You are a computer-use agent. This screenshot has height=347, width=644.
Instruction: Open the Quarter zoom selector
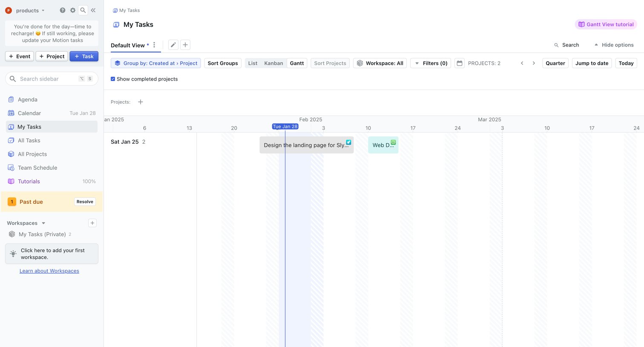click(555, 63)
